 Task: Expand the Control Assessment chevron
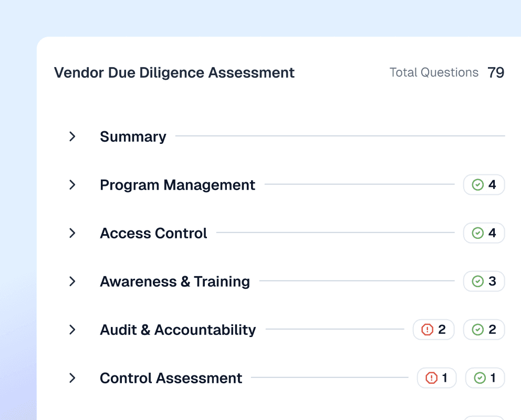click(72, 378)
